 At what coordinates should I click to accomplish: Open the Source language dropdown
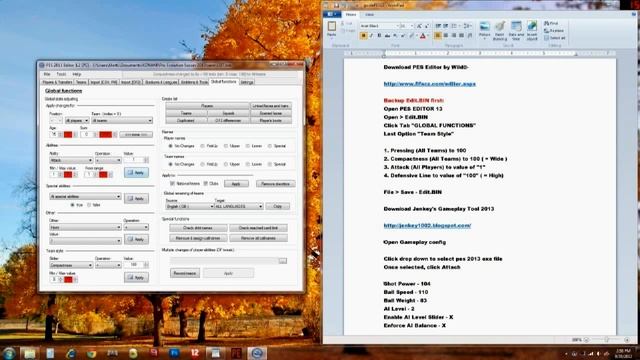point(189,207)
